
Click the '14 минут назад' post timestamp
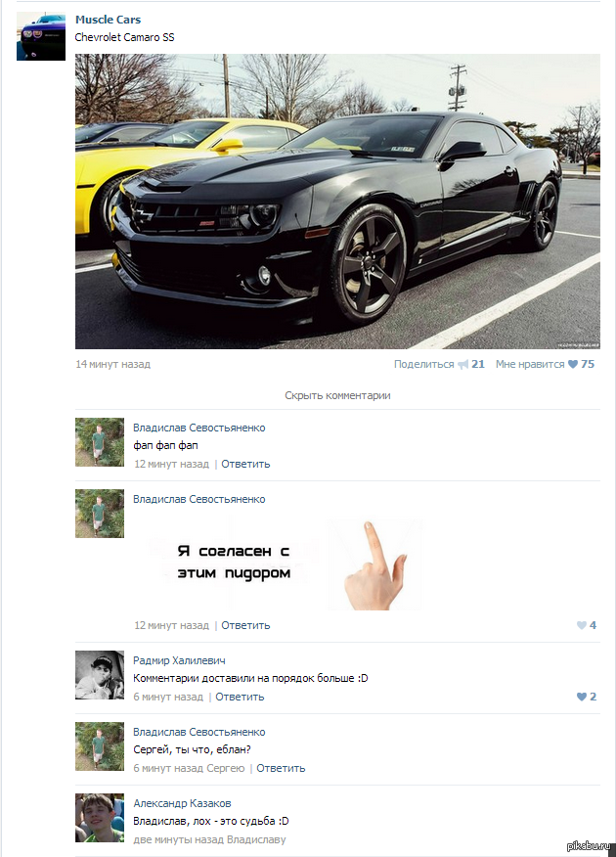[x=113, y=364]
